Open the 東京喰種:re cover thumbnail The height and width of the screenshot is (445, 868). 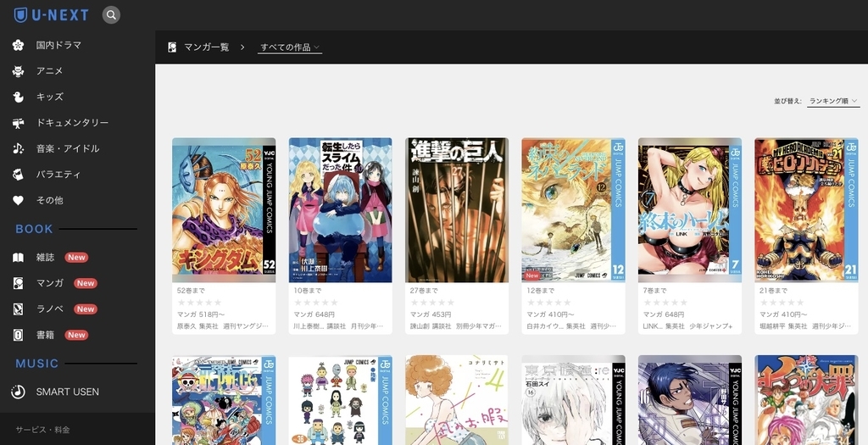pos(574,400)
